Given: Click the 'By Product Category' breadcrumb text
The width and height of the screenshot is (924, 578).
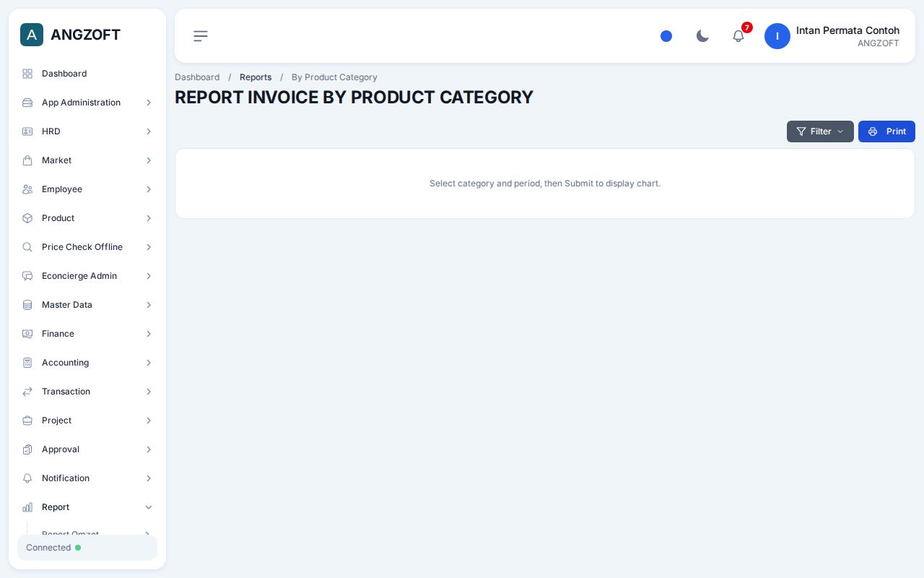Looking at the screenshot, I should [x=334, y=77].
